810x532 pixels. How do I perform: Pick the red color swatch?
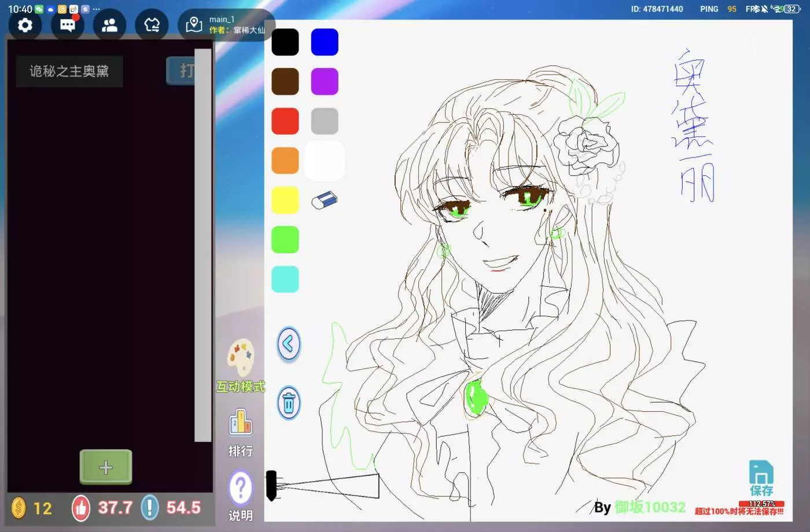pyautogui.click(x=285, y=121)
